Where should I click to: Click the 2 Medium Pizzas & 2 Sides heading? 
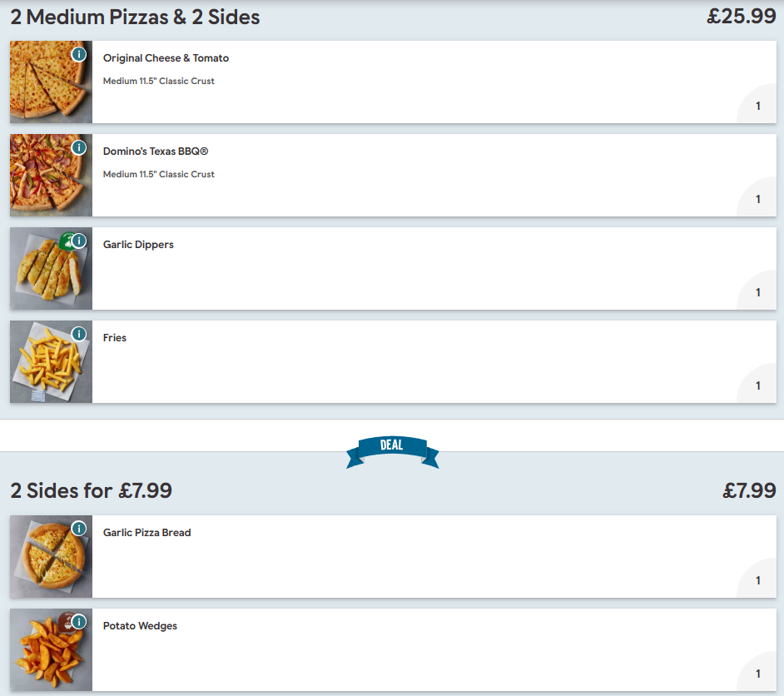[135, 17]
